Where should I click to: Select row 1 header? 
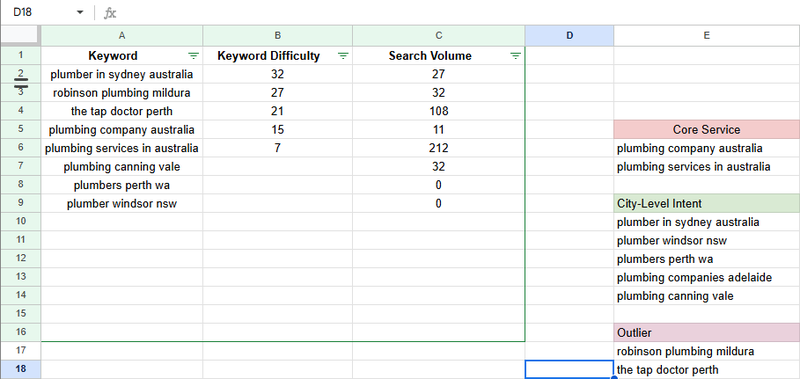click(20, 55)
